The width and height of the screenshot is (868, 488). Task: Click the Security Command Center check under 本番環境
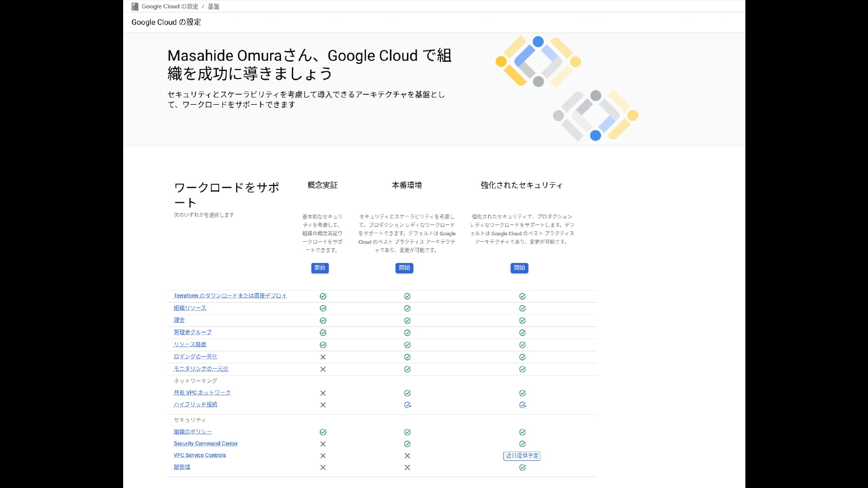407,444
